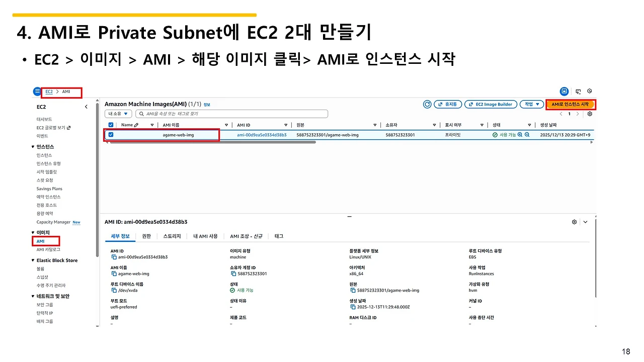Open the ami-00d9ea5e0334d38b3 link in the table
Viewport: 644px width, 362px height.
(262, 135)
